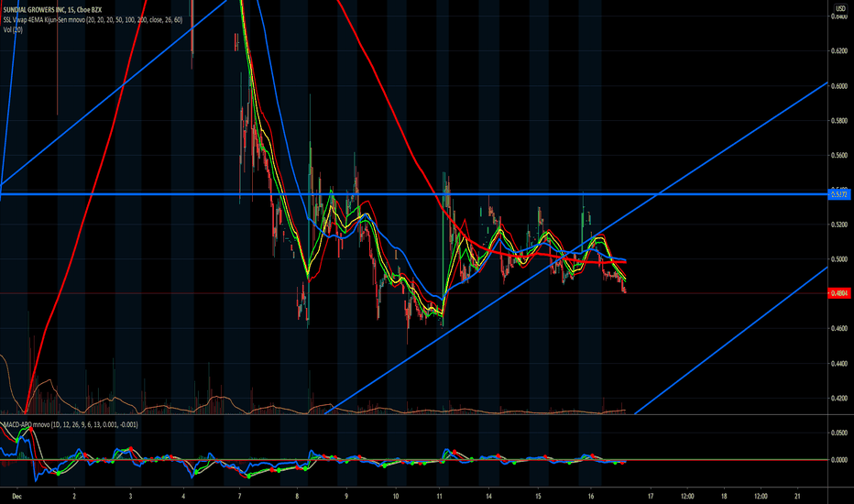The height and width of the screenshot is (504, 854).
Task: Click date 3 on the time axis
Action: click(x=130, y=497)
